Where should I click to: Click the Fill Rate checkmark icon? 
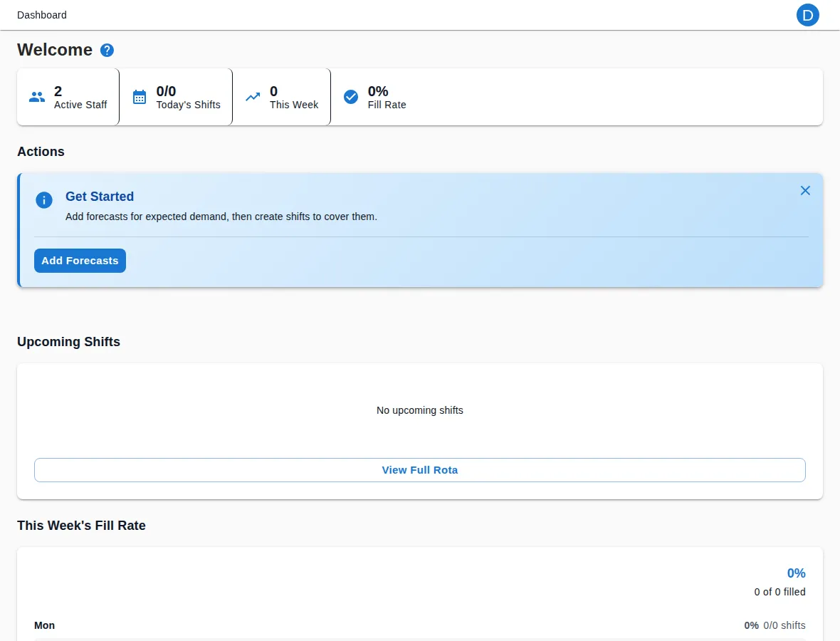coord(351,97)
